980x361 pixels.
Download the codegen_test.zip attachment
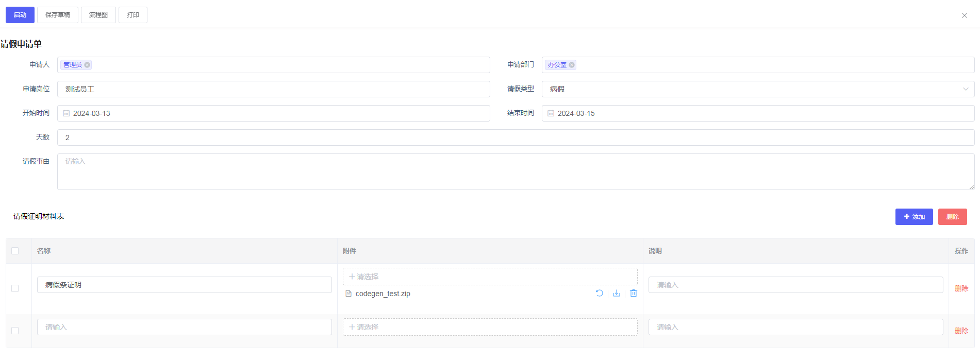(616, 293)
